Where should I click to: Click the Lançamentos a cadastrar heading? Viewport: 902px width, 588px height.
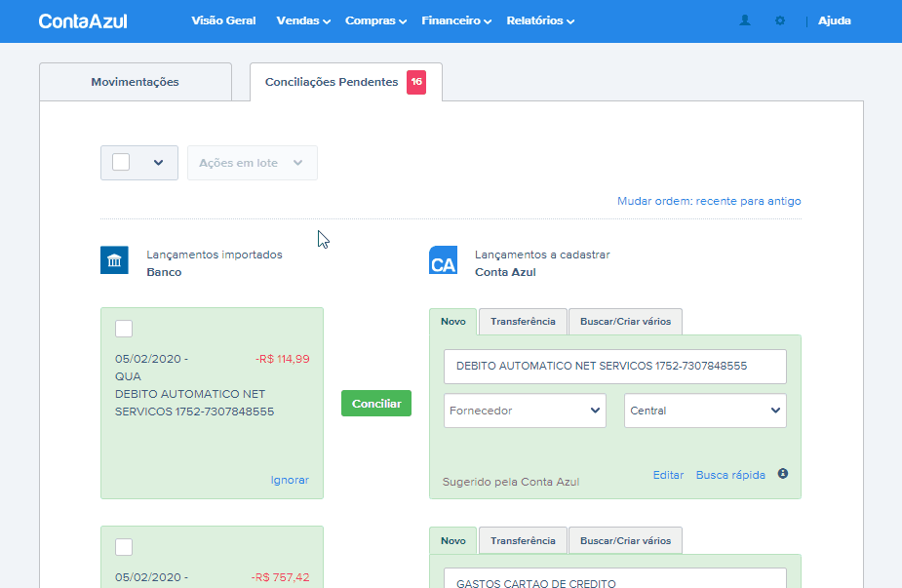542,255
